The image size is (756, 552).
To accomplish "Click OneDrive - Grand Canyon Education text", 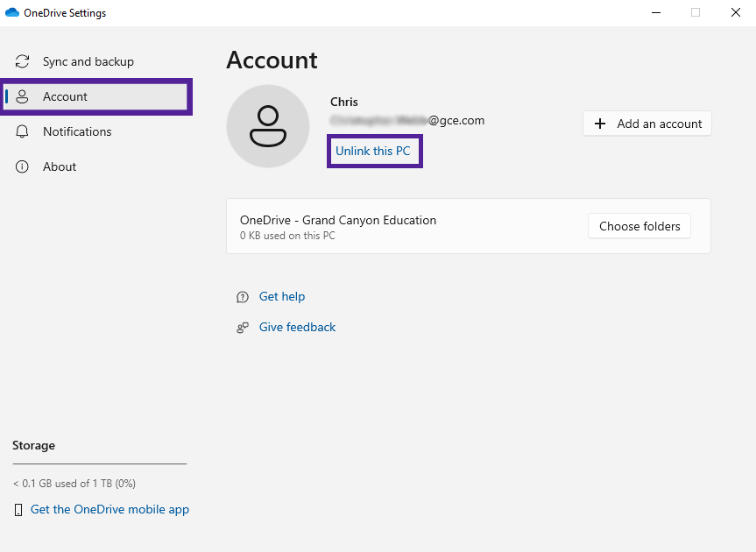I will pyautogui.click(x=338, y=220).
